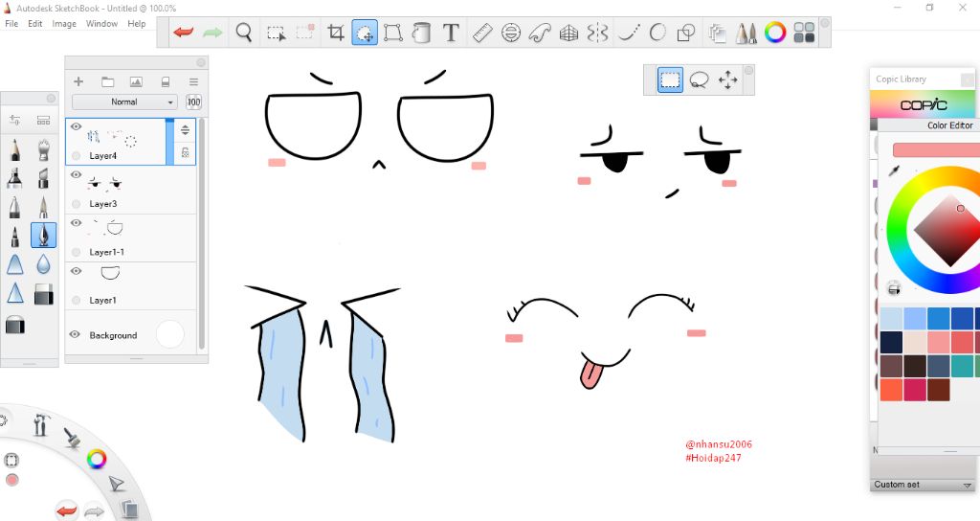This screenshot has width=980, height=521.
Task: Open the Color Editor wheel in toolbar
Action: pyautogui.click(x=775, y=33)
